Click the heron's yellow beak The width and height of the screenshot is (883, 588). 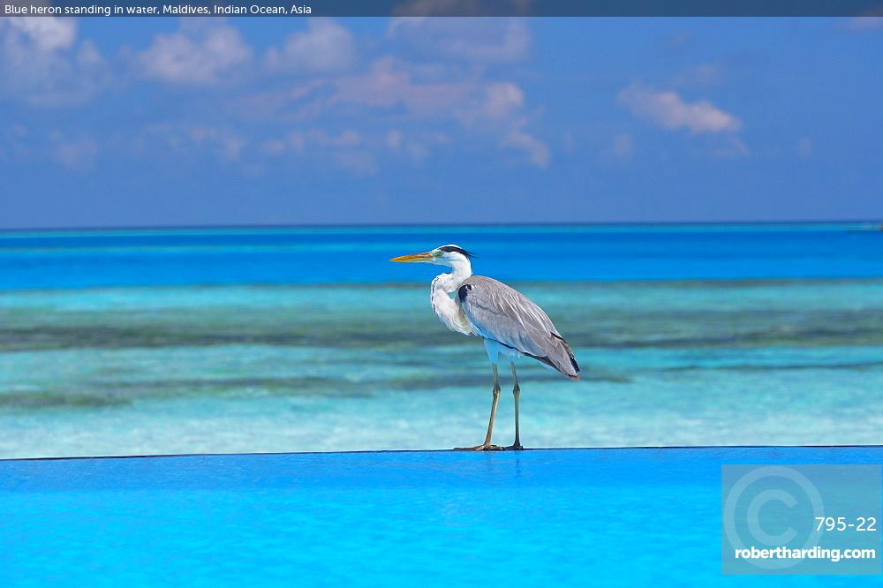click(x=411, y=258)
